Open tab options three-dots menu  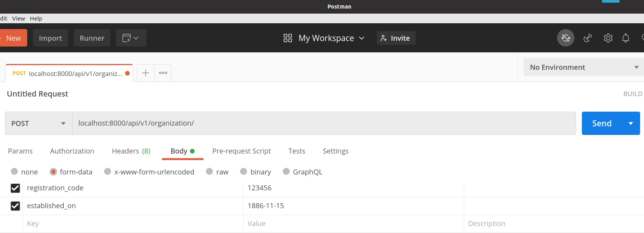tap(163, 73)
